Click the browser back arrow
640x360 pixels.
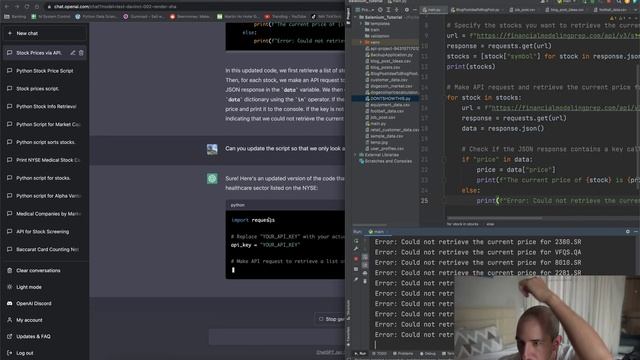pyautogui.click(x=7, y=7)
